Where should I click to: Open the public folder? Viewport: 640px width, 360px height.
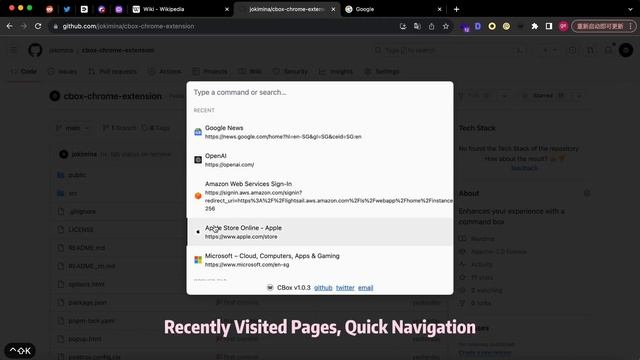tap(77, 175)
